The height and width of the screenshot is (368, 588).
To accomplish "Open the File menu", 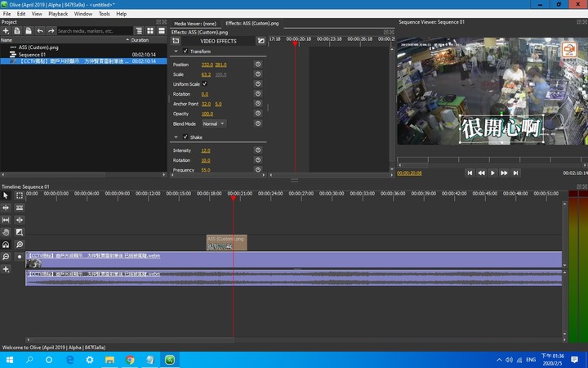I will click(x=7, y=14).
